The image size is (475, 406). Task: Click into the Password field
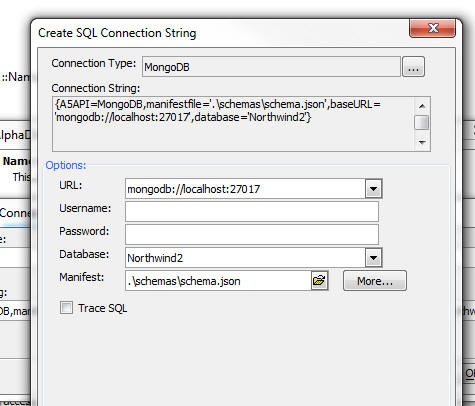(252, 234)
